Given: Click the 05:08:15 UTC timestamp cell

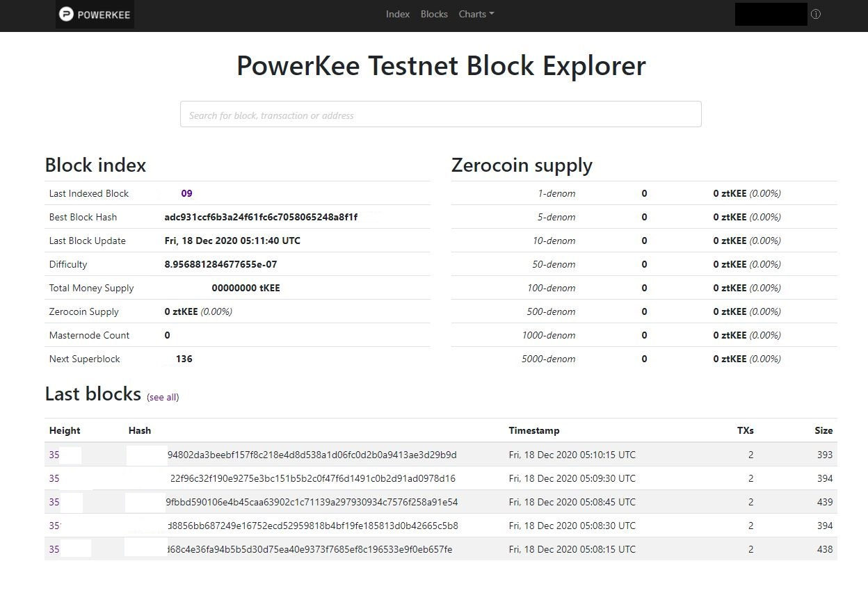Looking at the screenshot, I should click(x=572, y=549).
